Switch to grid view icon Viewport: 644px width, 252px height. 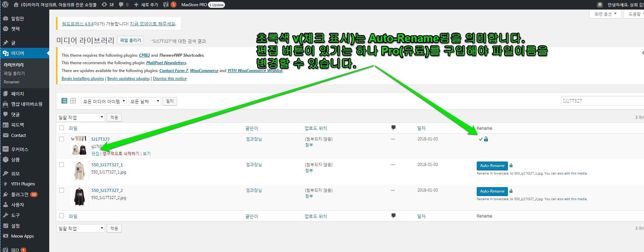(73, 101)
